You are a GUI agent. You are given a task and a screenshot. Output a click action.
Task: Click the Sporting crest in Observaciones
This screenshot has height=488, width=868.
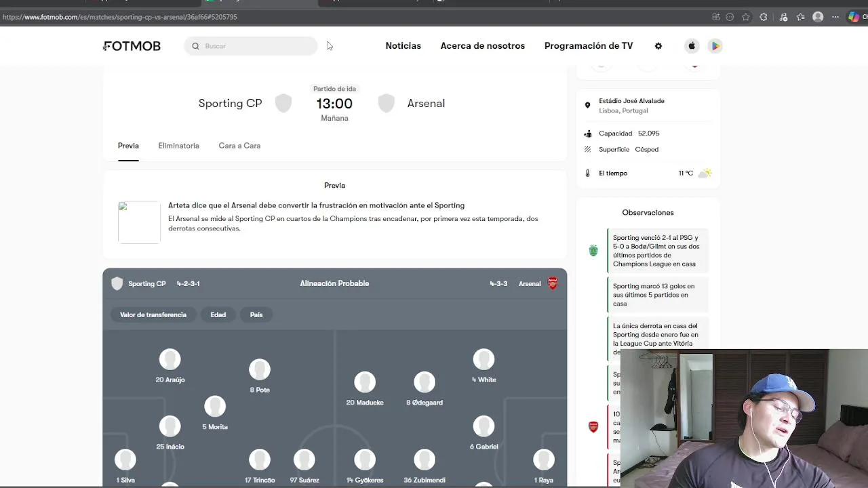pos(593,251)
